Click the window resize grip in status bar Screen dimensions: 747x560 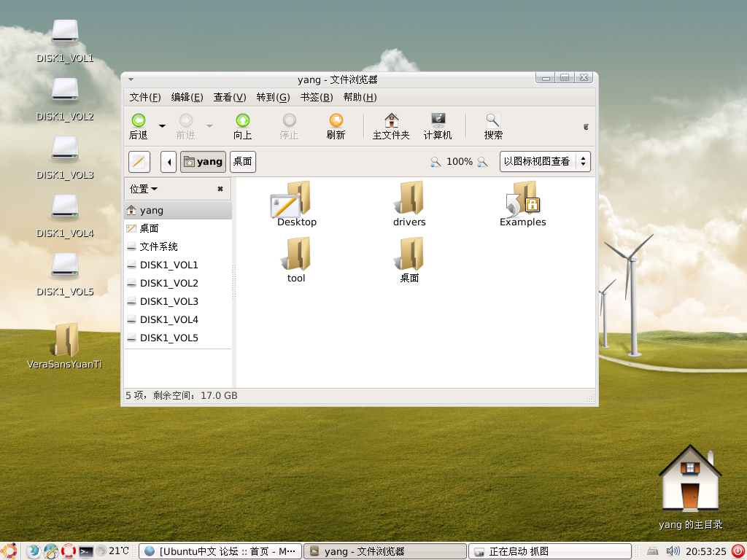(591, 399)
